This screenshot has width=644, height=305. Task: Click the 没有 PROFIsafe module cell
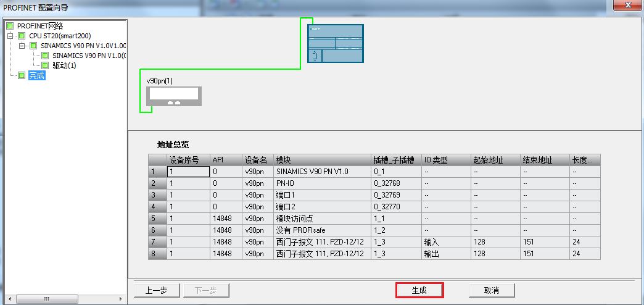[x=322, y=230]
